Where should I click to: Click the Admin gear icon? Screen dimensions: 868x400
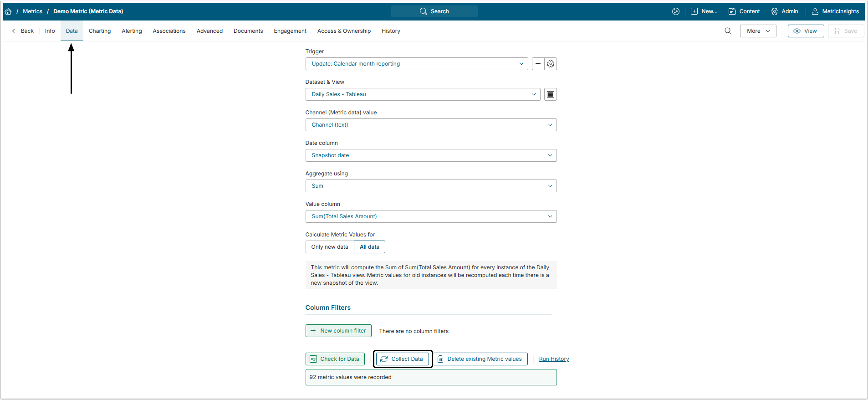point(775,11)
